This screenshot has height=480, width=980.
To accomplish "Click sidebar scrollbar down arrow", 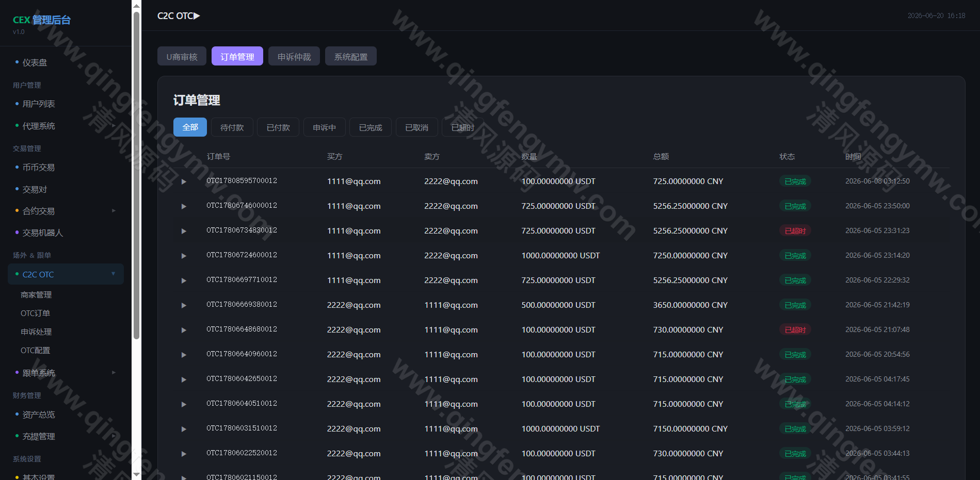I will coord(136,474).
